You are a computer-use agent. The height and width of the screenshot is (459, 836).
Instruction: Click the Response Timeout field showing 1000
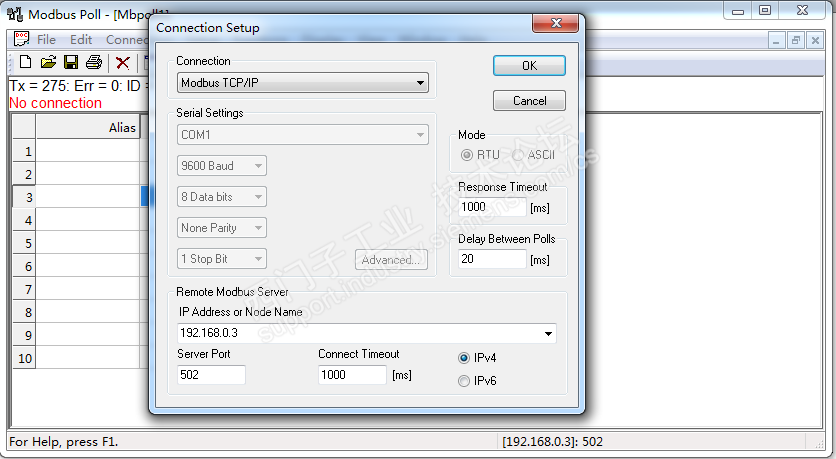(x=492, y=207)
